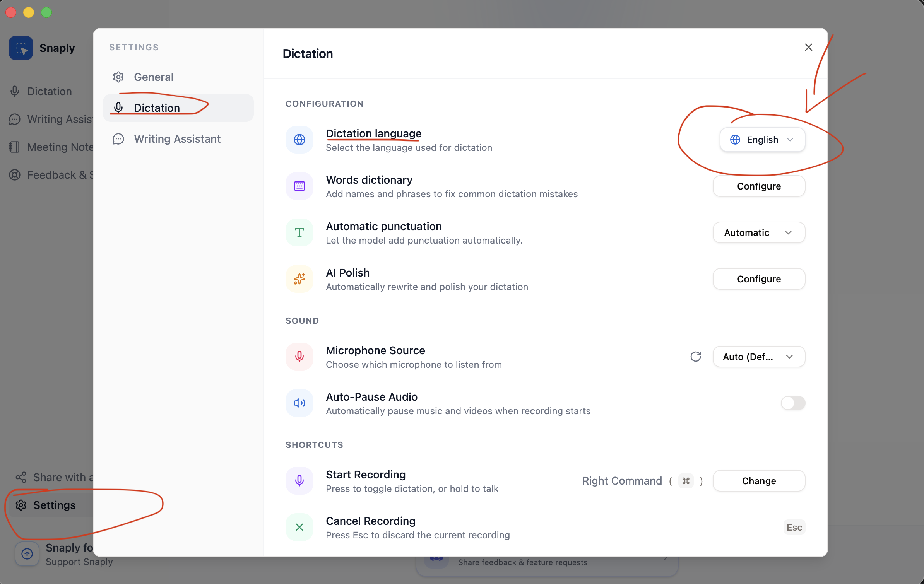
Task: Click the Automatic punctuation letter icon
Action: (299, 232)
